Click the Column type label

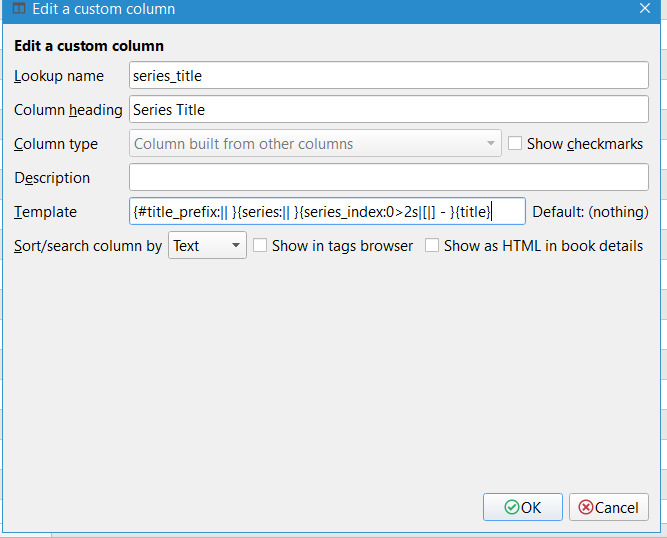click(x=56, y=143)
